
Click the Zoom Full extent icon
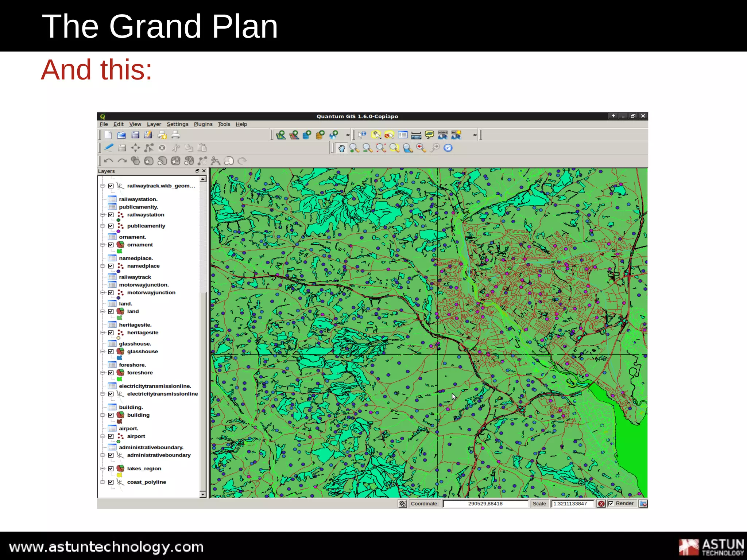pos(381,148)
